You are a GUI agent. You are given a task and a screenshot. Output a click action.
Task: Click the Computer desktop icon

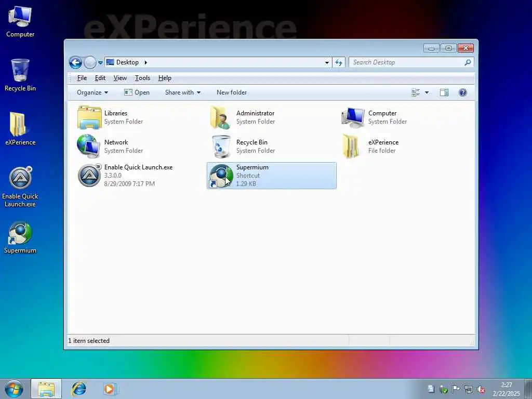(x=20, y=22)
